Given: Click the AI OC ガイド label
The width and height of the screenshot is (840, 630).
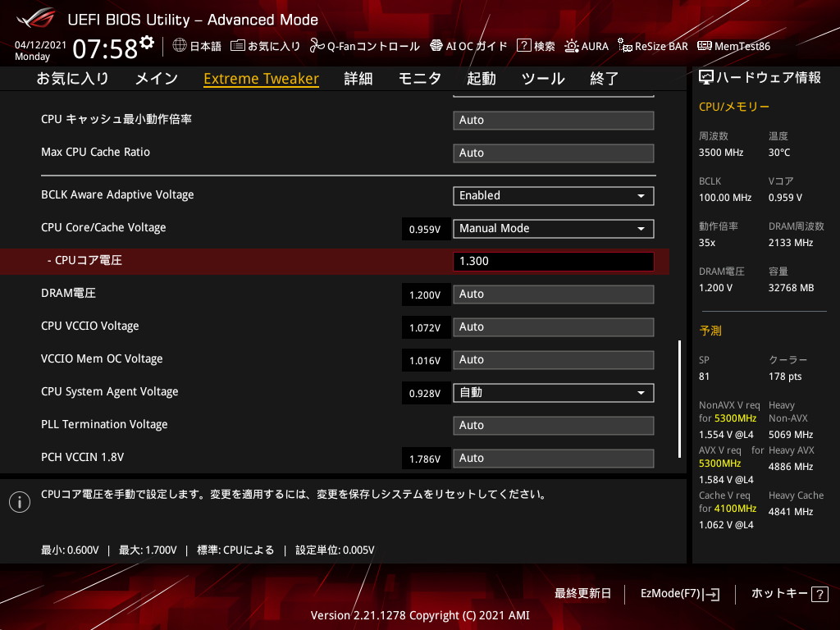Looking at the screenshot, I should click(477, 46).
